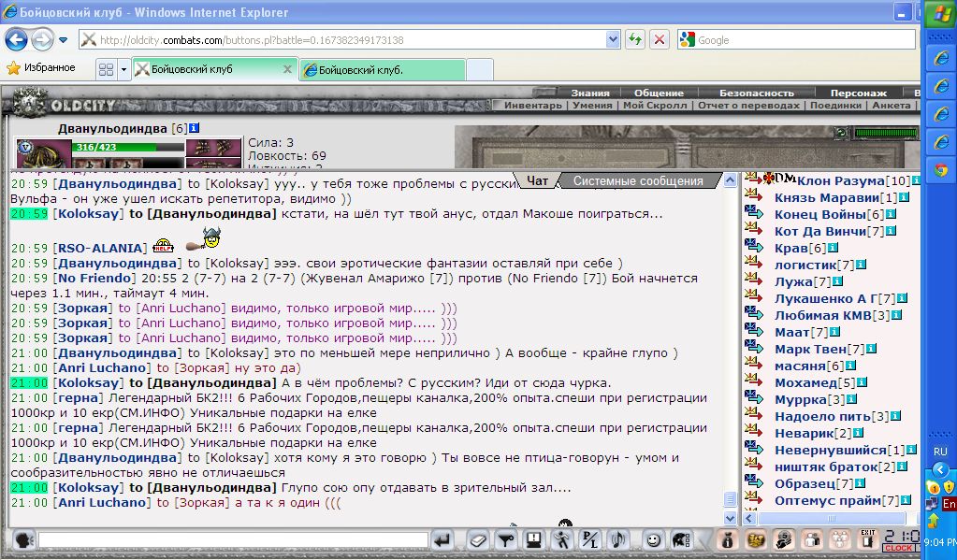
Task: Click the golden crest icon in the bottom panel
Action: click(756, 539)
